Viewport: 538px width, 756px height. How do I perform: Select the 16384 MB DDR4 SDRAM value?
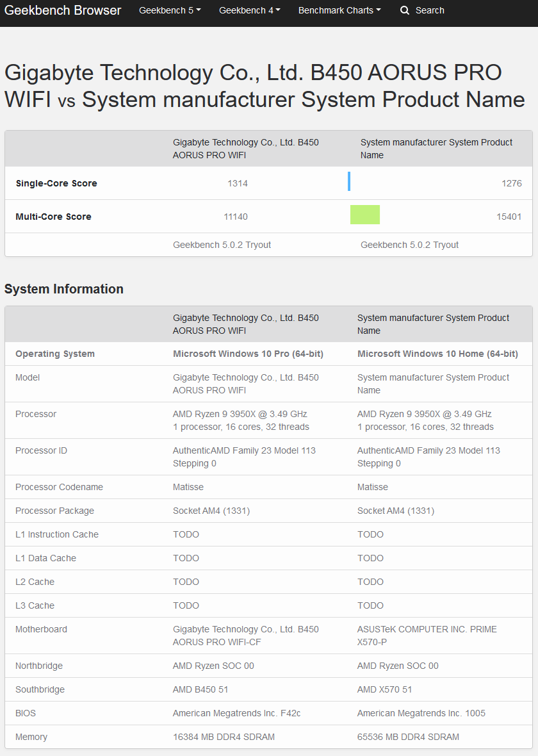[224, 737]
